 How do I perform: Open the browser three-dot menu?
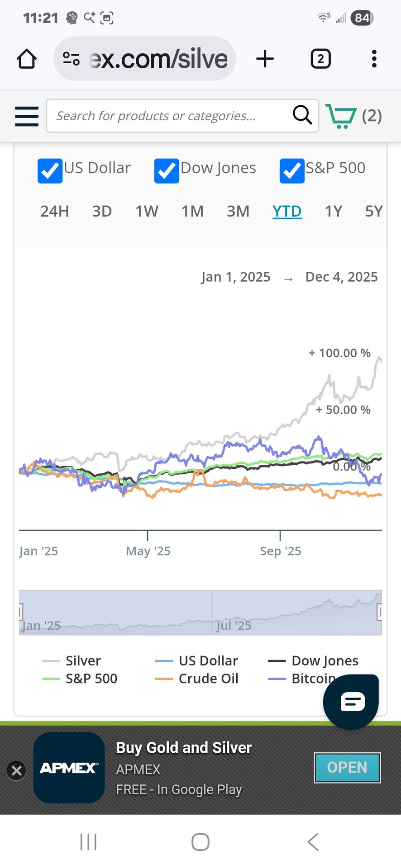point(374,59)
